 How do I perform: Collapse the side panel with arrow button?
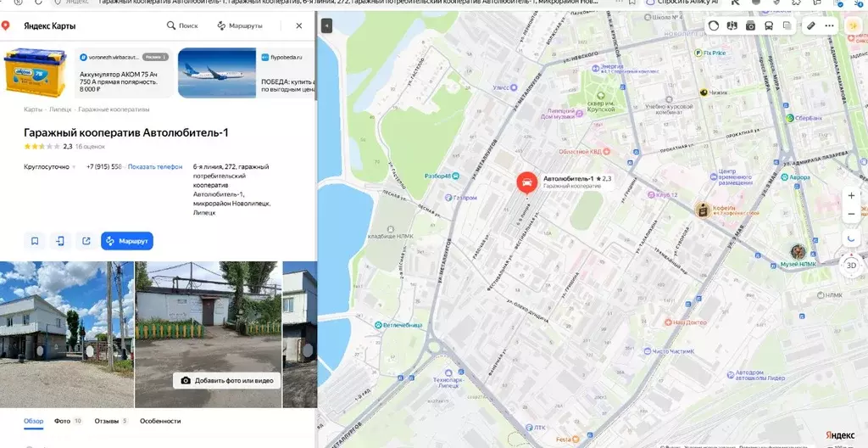326,25
